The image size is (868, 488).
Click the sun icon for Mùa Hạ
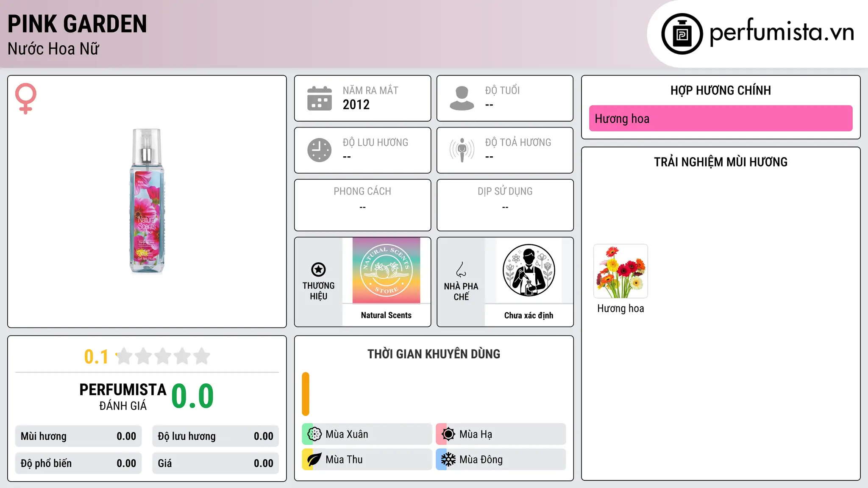pos(448,434)
